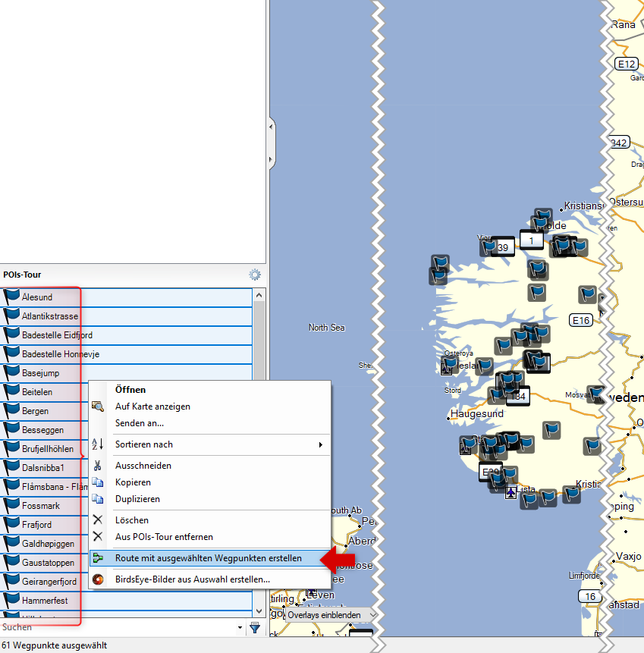This screenshot has width=644, height=653.
Task: Click the route 39 shield on map
Action: click(x=502, y=247)
